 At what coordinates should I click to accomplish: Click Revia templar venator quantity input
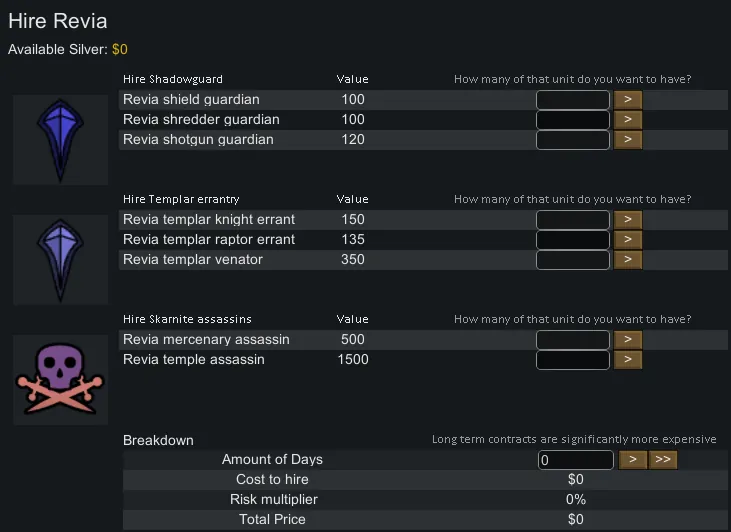(x=573, y=260)
